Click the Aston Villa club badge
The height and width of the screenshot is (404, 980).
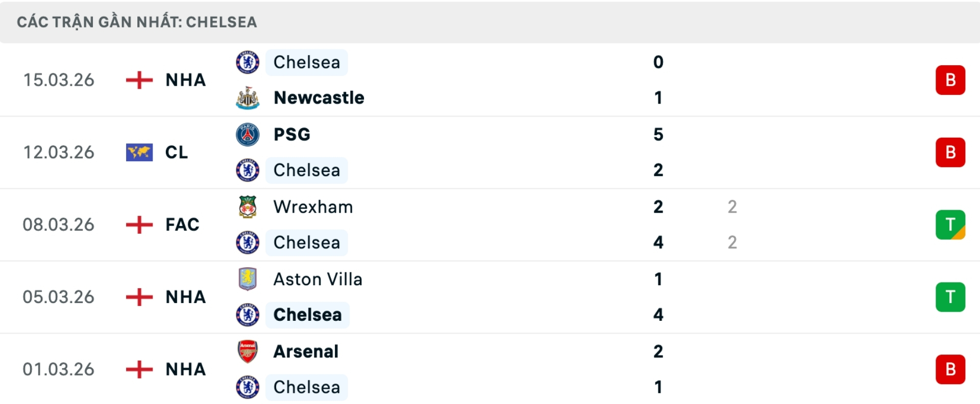(x=248, y=279)
